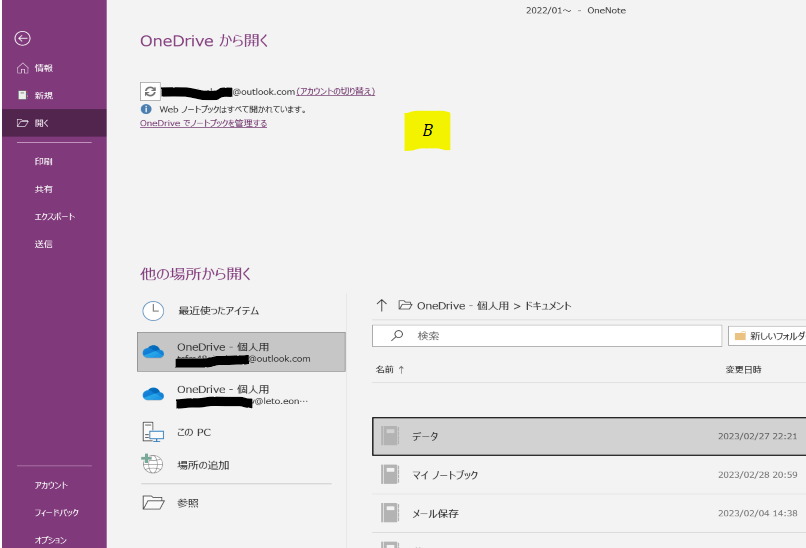
Task: Open the マイ ノートブック notebook
Action: coord(589,475)
